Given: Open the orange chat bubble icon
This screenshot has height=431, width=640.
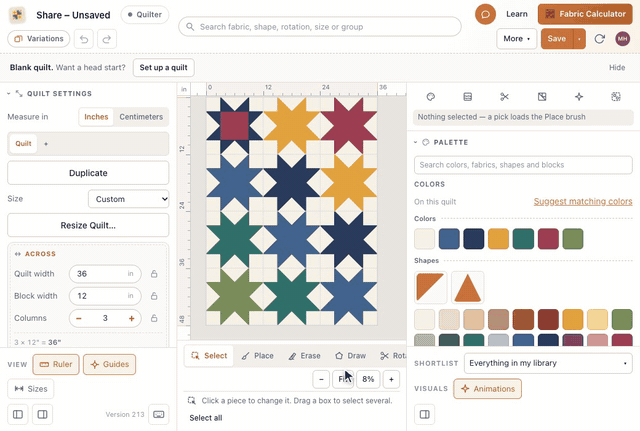Looking at the screenshot, I should (485, 14).
